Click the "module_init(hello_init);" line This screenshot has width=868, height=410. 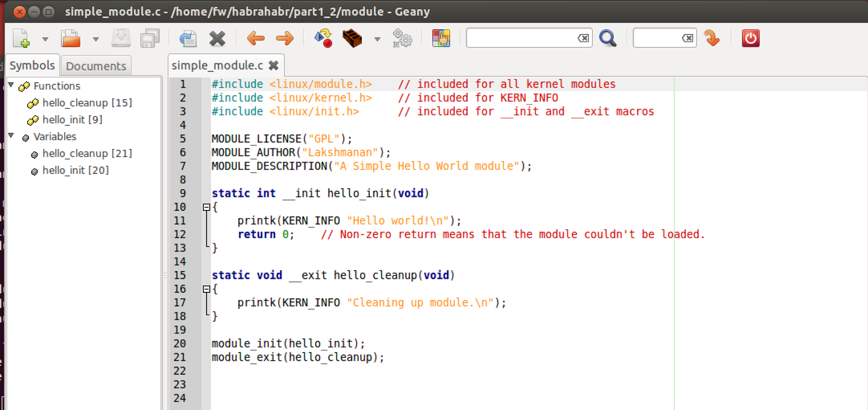point(288,344)
